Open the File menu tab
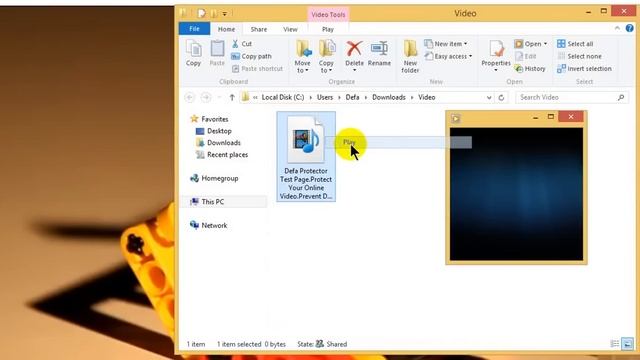 [x=194, y=29]
